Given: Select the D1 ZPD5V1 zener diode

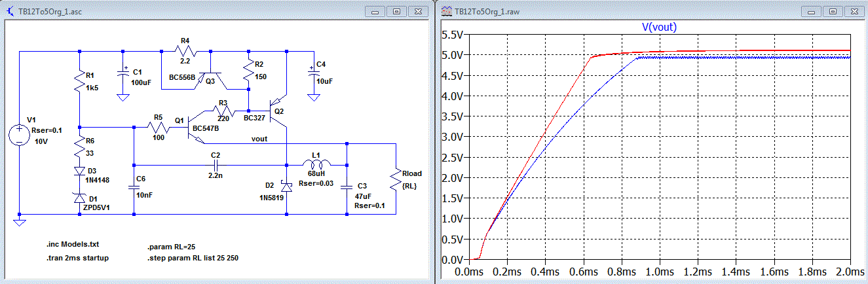Looking at the screenshot, I should 79,198.
